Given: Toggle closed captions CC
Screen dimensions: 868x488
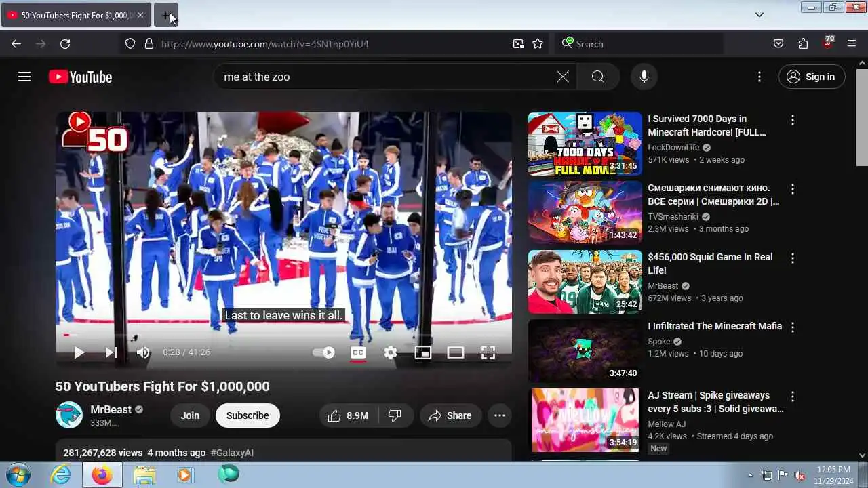Looking at the screenshot, I should 358,352.
